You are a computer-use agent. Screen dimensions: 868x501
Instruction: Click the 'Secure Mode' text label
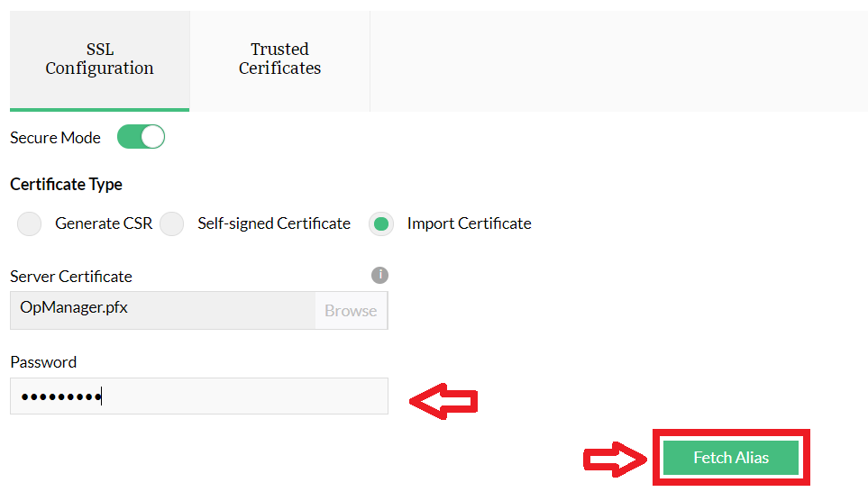point(55,138)
